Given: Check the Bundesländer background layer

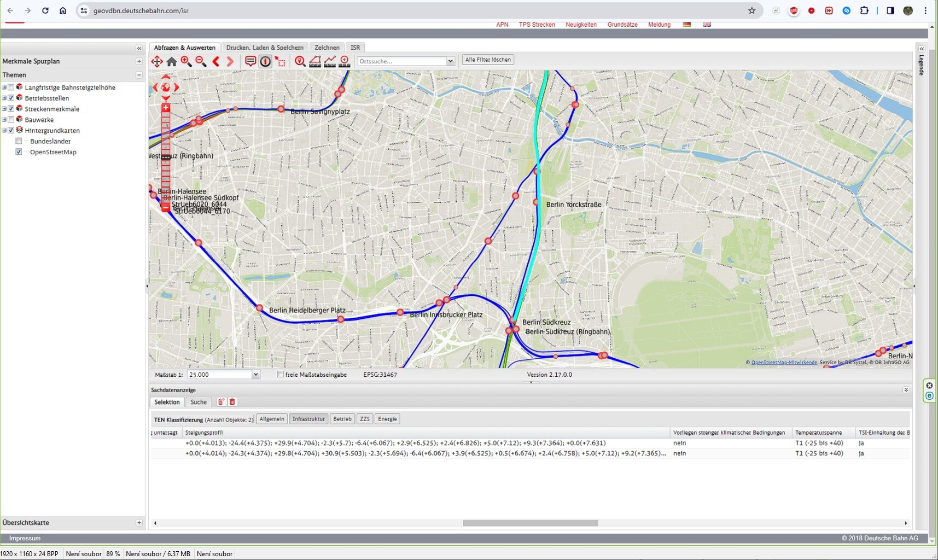Looking at the screenshot, I should click(19, 141).
